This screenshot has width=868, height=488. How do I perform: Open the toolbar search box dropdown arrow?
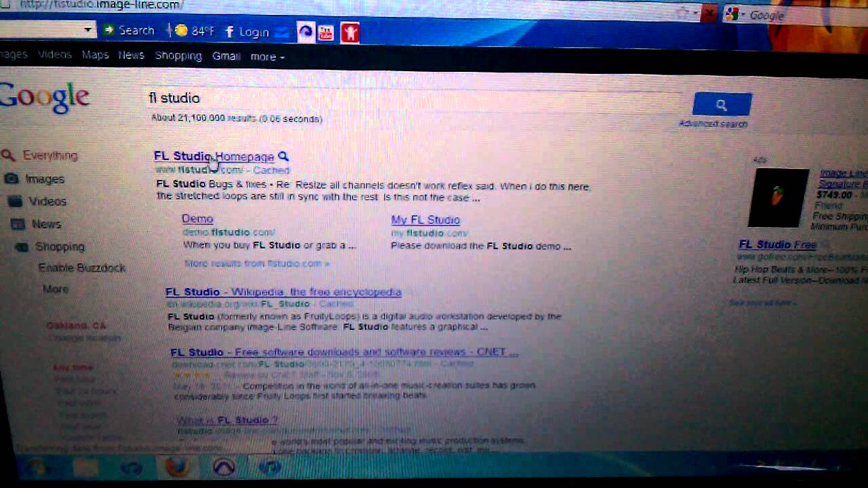(87, 29)
